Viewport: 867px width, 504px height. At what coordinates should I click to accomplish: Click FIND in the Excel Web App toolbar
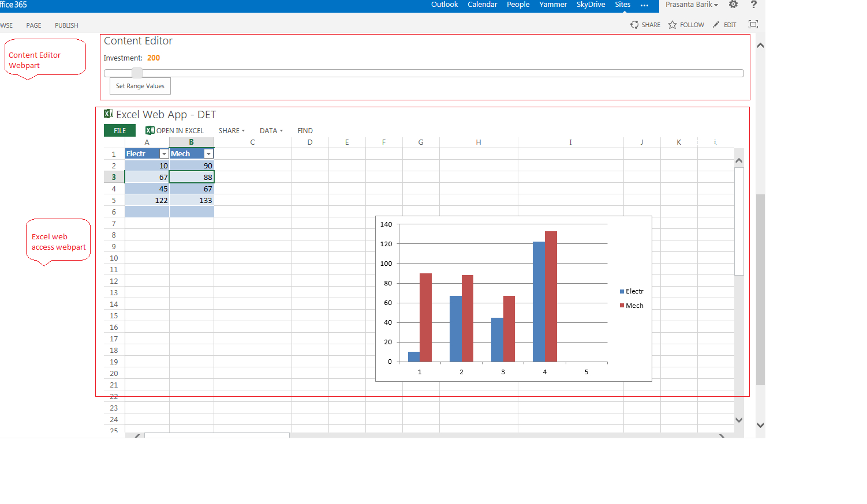tap(305, 130)
